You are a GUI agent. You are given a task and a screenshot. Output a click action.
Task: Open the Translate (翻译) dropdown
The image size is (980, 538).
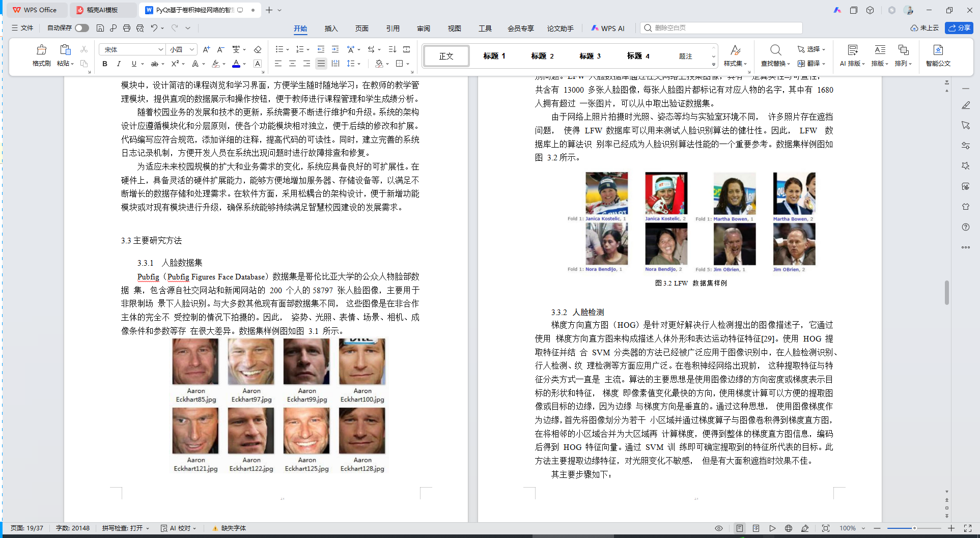tap(811, 64)
